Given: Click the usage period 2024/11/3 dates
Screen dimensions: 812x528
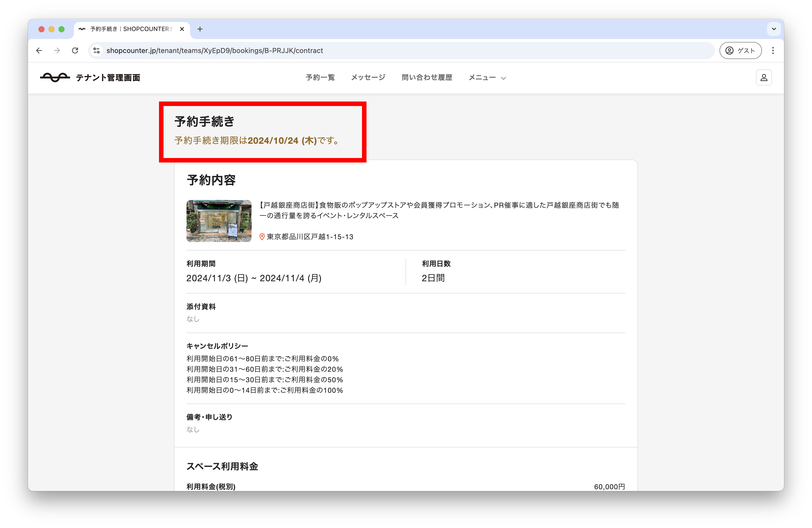Looking at the screenshot, I should pyautogui.click(x=254, y=278).
